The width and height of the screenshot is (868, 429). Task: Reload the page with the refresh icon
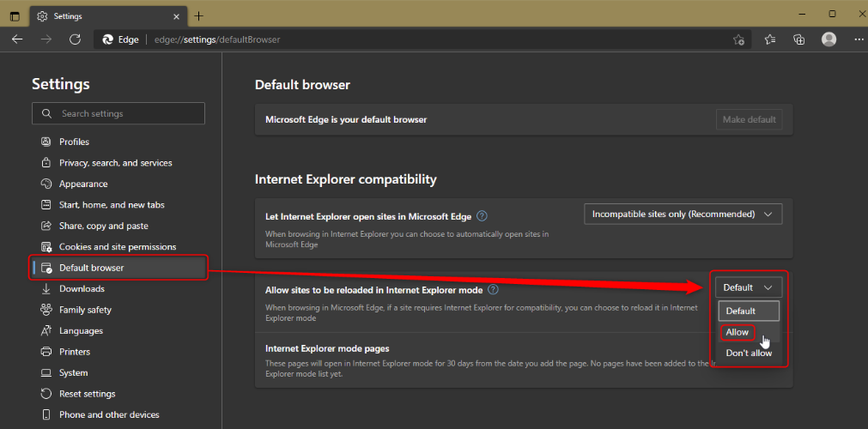76,39
